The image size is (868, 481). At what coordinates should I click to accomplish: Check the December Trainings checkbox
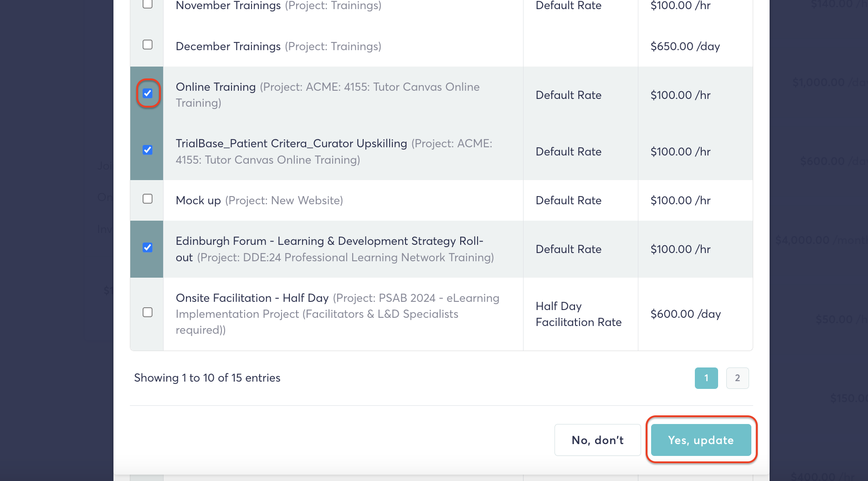pos(148,45)
